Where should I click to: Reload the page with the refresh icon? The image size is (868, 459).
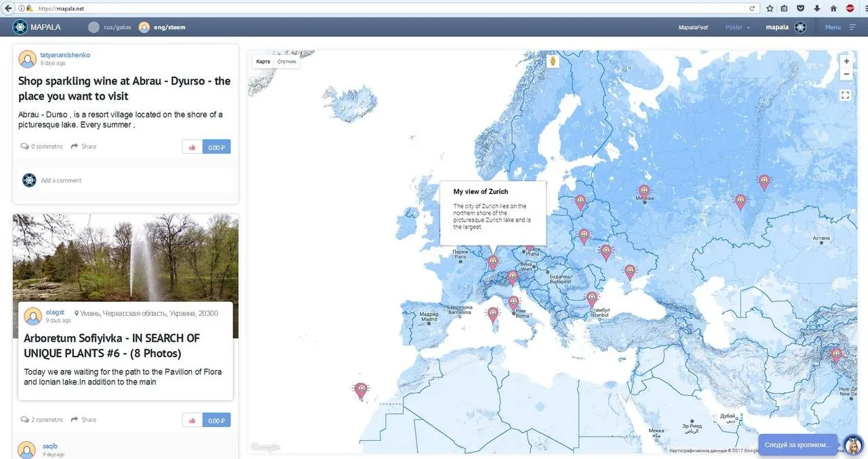[752, 8]
